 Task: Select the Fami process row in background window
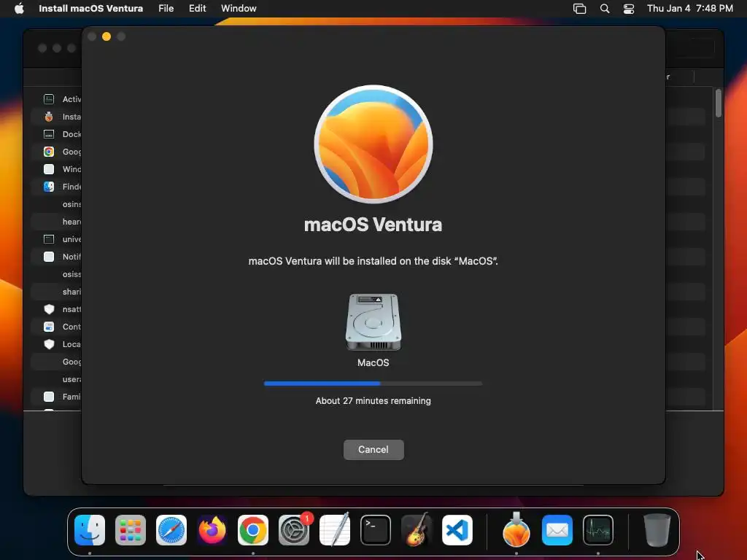pos(56,397)
